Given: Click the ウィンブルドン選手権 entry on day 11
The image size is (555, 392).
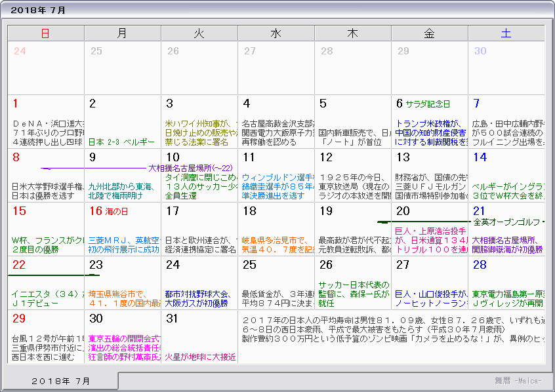Looking at the screenshot, I should (278, 187).
